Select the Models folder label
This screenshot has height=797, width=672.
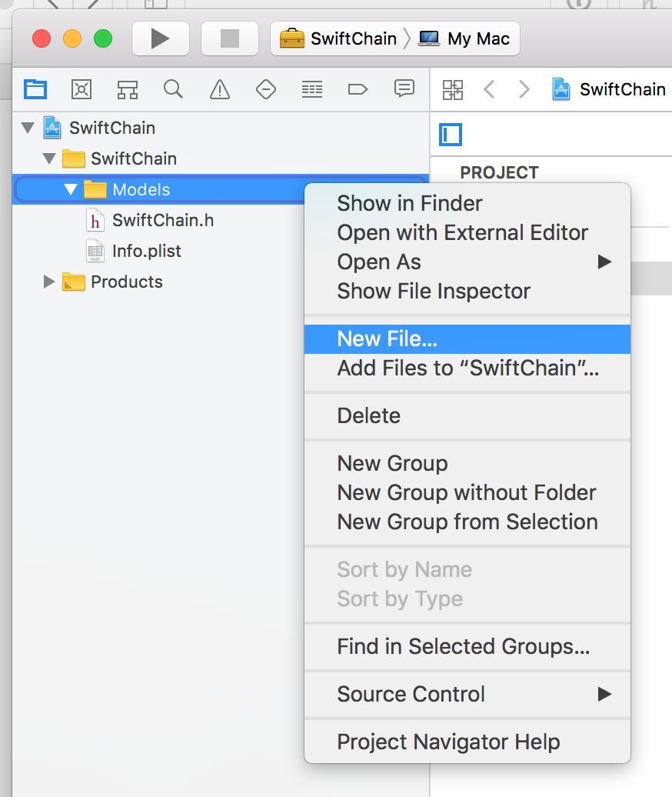coord(141,189)
